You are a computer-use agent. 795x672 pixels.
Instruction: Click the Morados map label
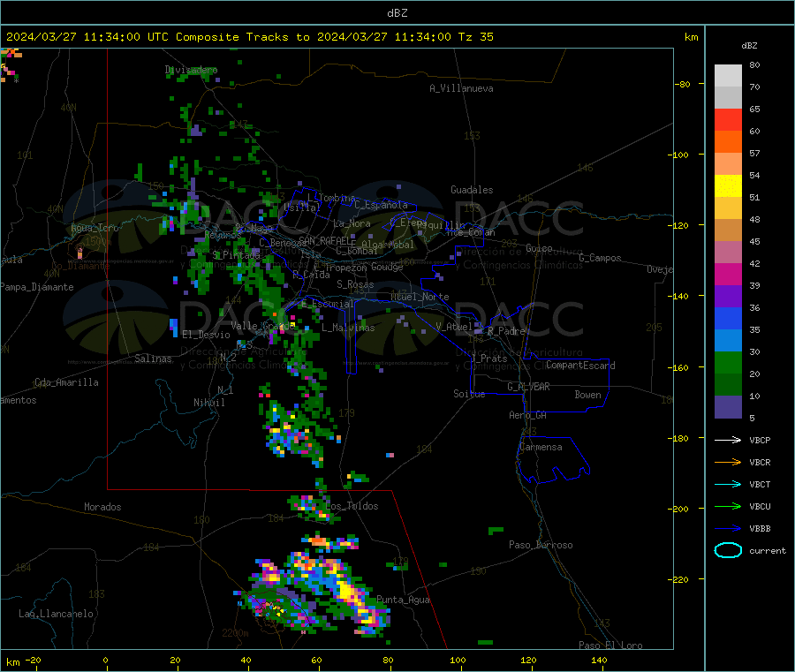click(103, 507)
